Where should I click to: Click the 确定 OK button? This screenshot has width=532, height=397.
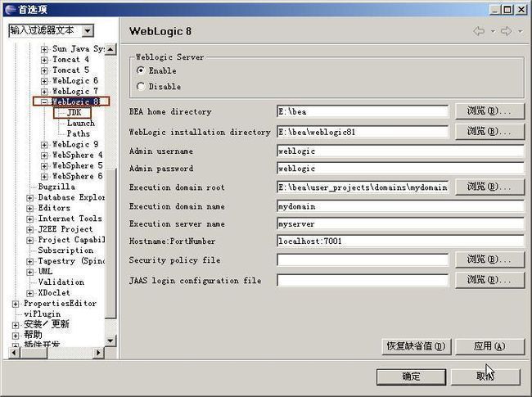point(411,377)
